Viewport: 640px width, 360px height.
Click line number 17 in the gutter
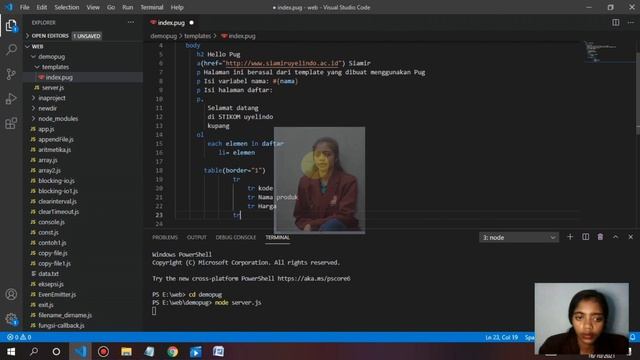point(159,162)
